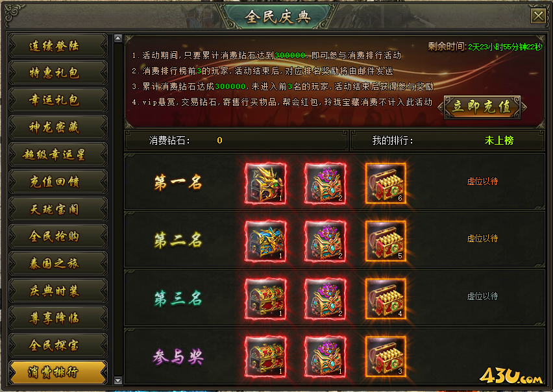
Task: Click the 立即充值 recharge button
Action: [x=482, y=107]
